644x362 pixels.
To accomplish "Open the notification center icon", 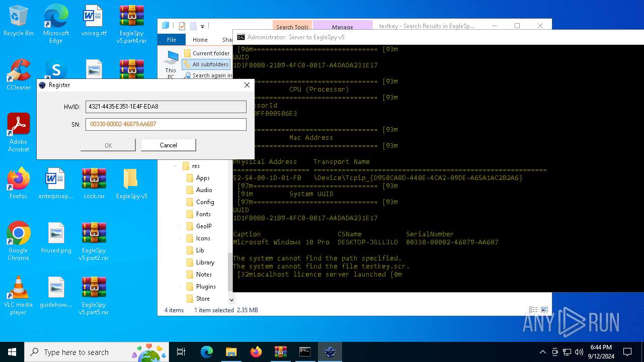I will (x=627, y=352).
